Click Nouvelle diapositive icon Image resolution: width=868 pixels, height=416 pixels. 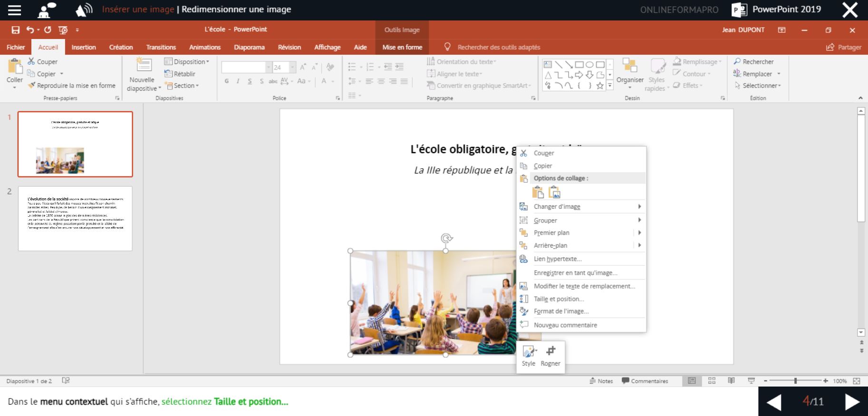pos(143,66)
